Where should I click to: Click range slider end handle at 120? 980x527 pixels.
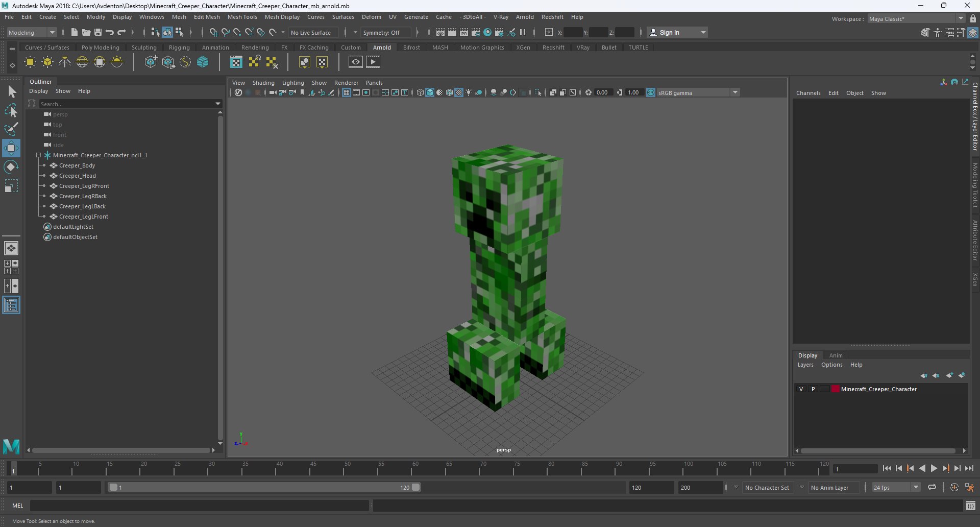pyautogui.click(x=416, y=487)
